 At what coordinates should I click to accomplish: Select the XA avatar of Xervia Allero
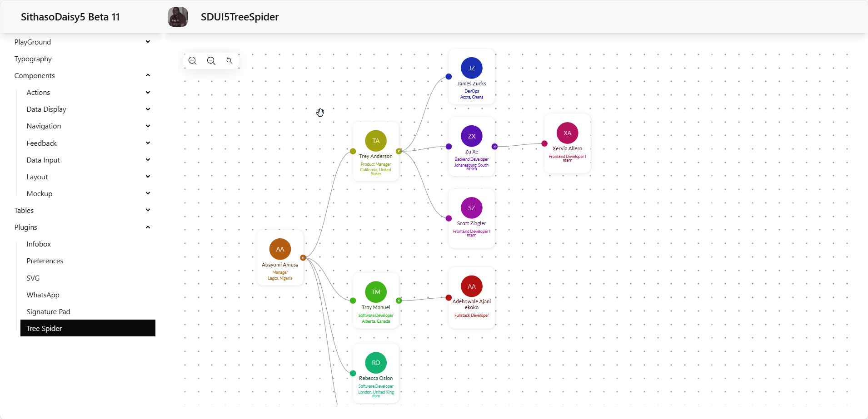[x=568, y=133]
